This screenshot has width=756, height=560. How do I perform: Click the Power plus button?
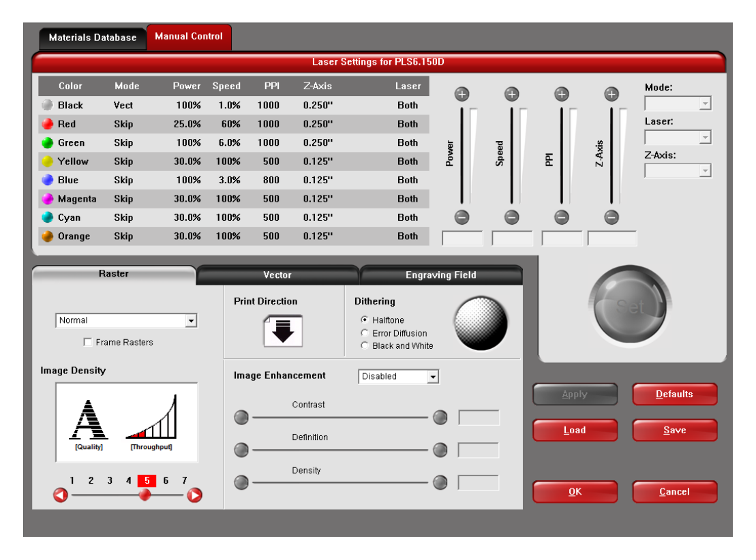[462, 95]
